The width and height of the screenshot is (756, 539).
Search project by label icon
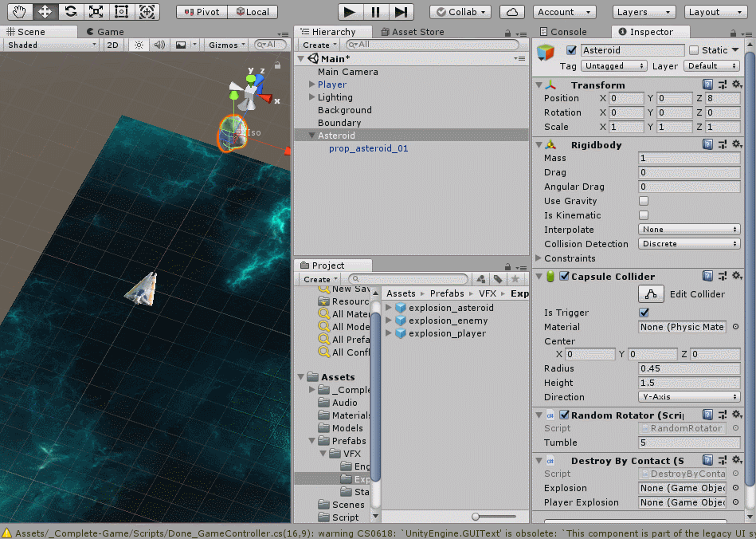click(x=498, y=279)
